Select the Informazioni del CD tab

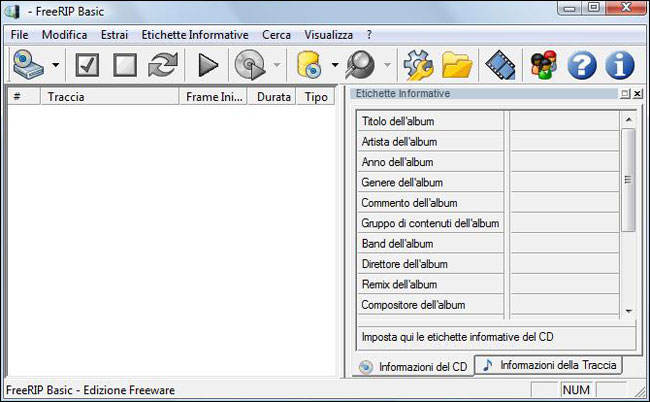point(413,367)
